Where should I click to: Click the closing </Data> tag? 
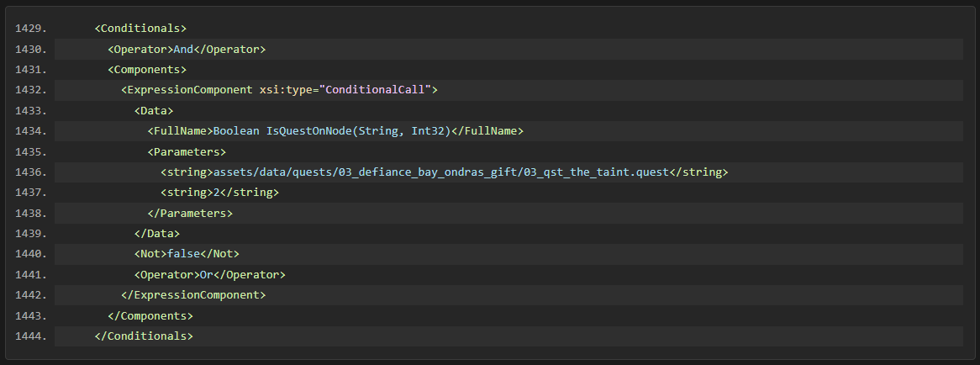click(x=157, y=234)
